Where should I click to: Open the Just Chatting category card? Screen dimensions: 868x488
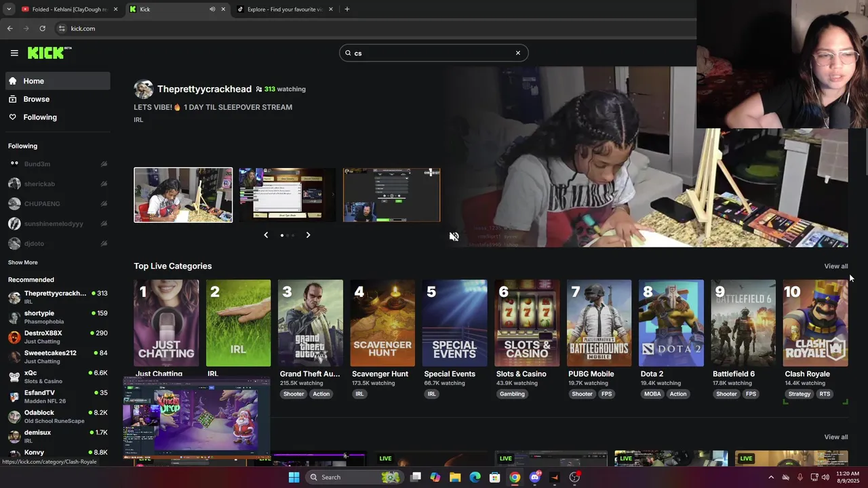click(x=166, y=323)
